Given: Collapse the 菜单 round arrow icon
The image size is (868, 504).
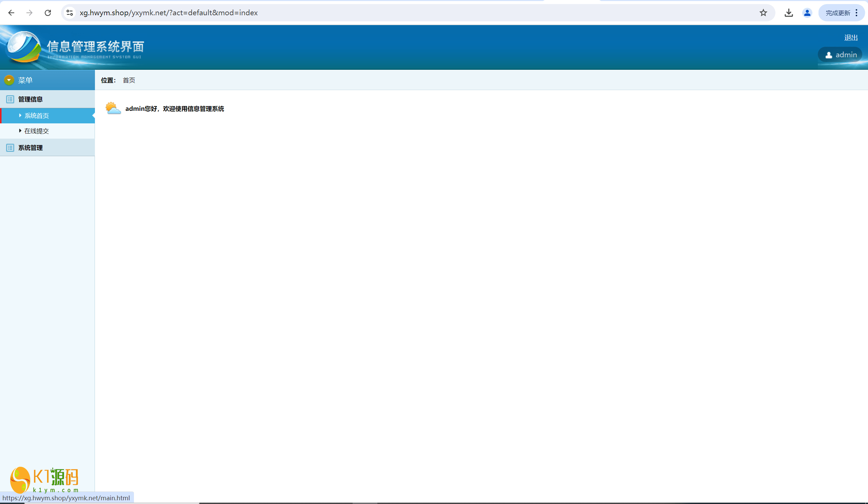Looking at the screenshot, I should (x=9, y=80).
